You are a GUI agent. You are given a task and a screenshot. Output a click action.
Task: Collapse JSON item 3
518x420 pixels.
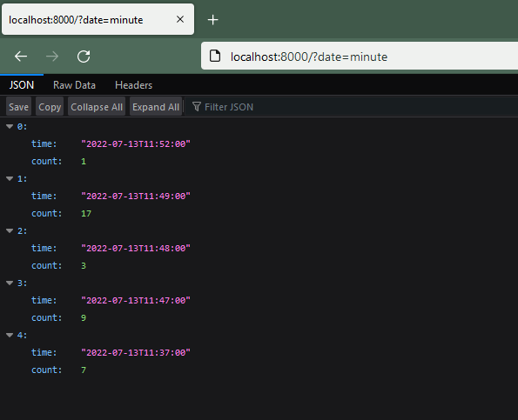coord(10,283)
